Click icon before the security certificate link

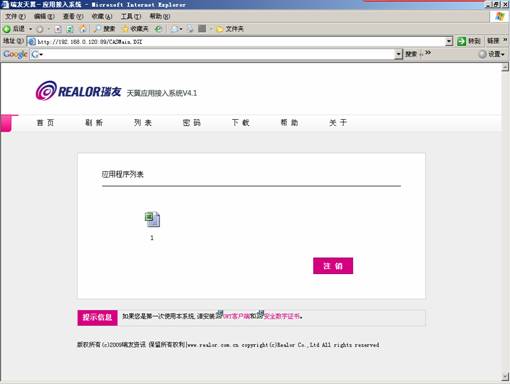pyautogui.click(x=260, y=314)
